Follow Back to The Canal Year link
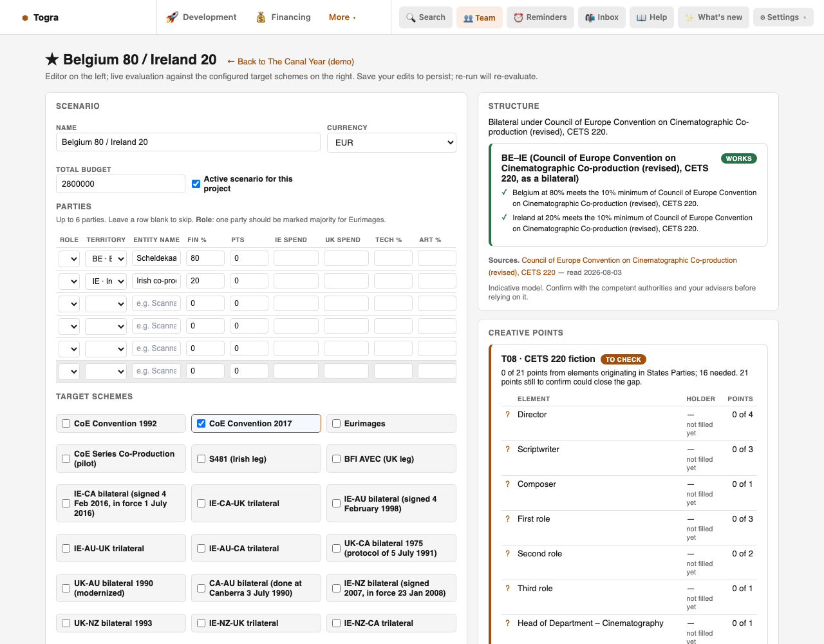Screen dimensions: 824x644 pos(290,61)
